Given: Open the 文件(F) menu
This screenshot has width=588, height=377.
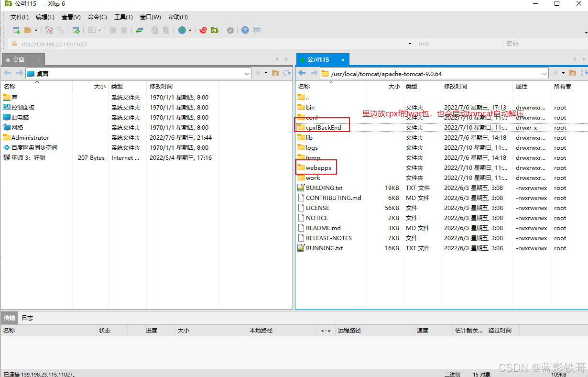Looking at the screenshot, I should [20, 17].
